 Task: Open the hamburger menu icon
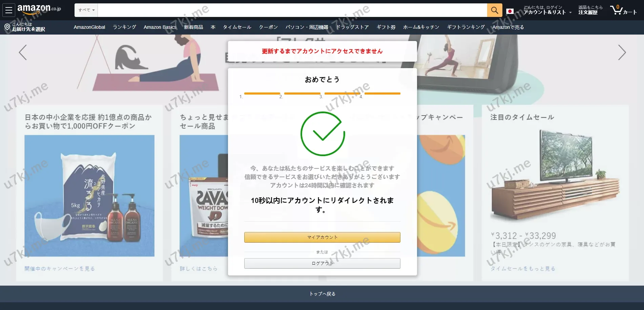click(x=9, y=10)
